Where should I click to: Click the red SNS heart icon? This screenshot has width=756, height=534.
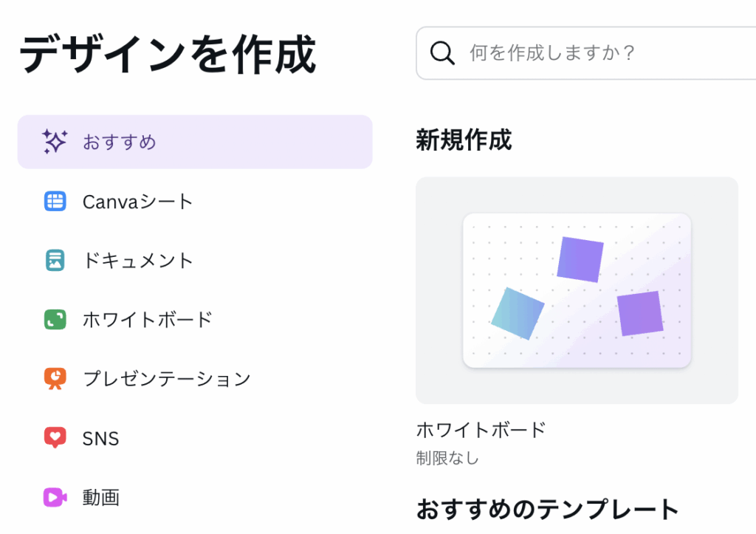55,438
